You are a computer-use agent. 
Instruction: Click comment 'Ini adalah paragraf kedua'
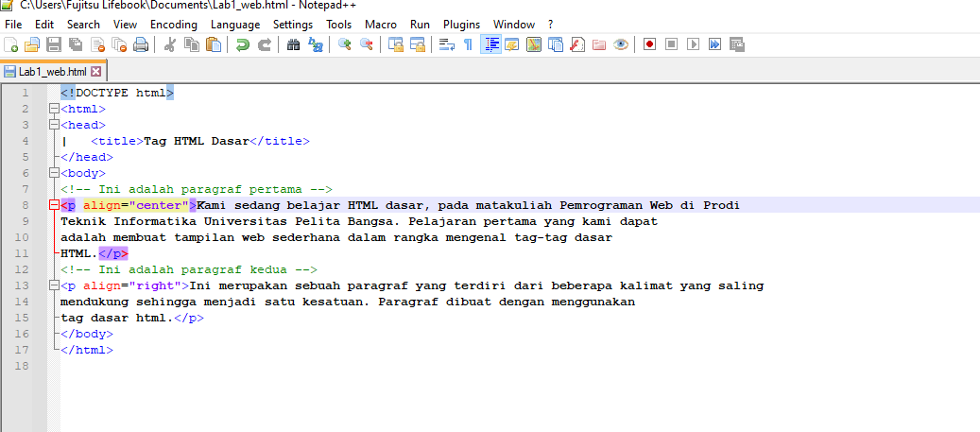coord(189,270)
